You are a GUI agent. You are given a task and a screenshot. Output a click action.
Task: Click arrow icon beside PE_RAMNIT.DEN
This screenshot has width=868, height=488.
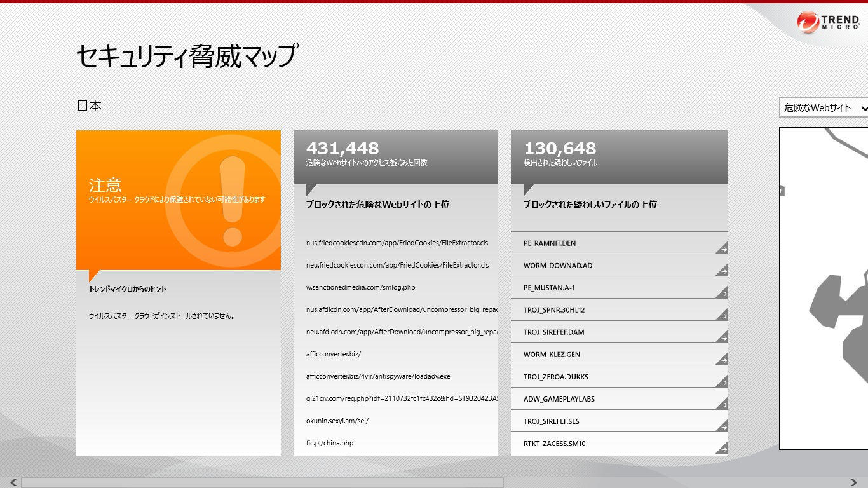(x=722, y=249)
